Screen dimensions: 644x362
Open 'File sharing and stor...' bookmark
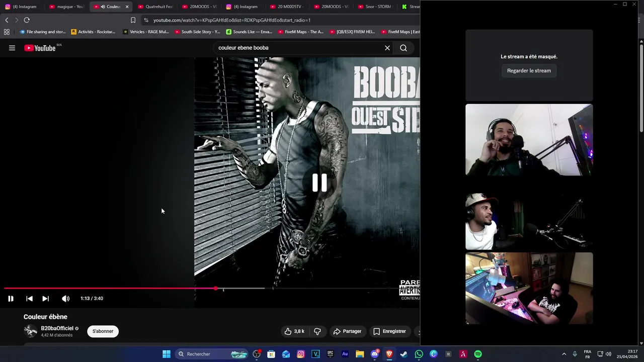tap(43, 32)
